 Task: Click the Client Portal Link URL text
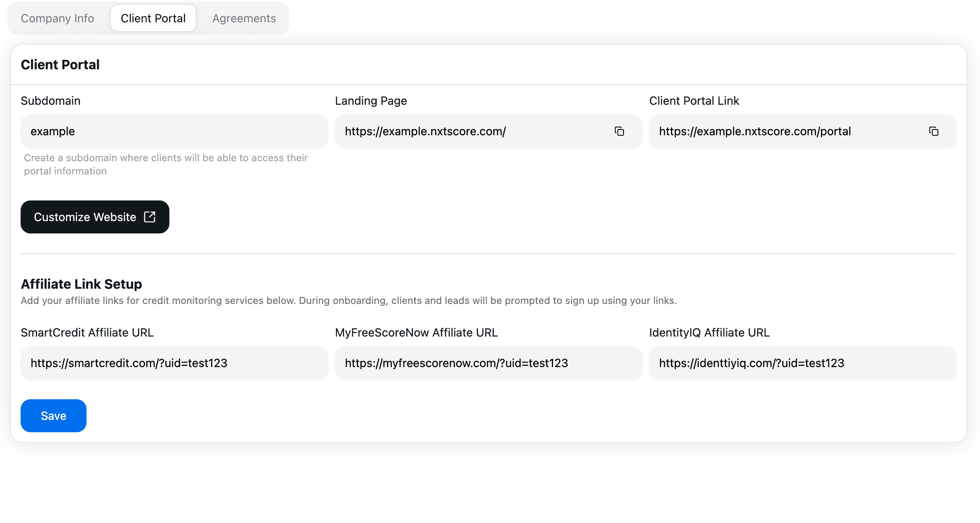click(x=755, y=131)
